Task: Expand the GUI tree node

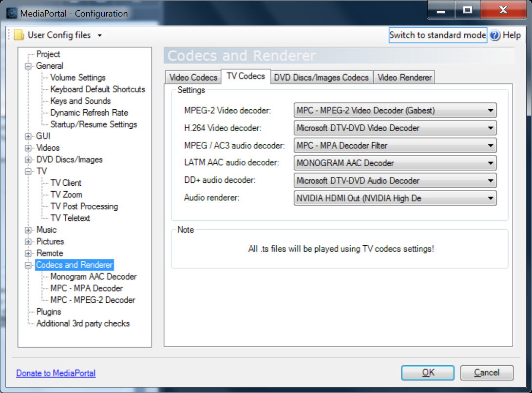Action: pos(28,136)
